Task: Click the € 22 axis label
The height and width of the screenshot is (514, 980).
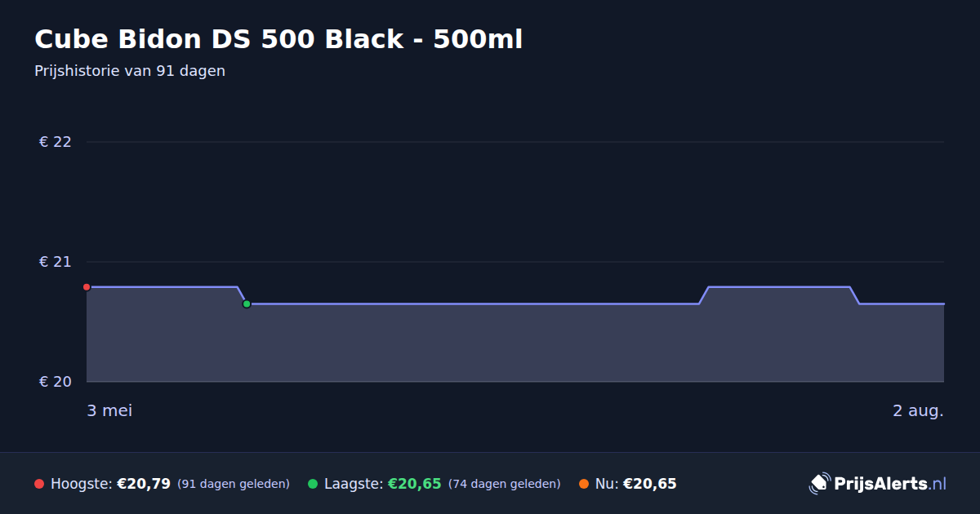Action: point(56,142)
